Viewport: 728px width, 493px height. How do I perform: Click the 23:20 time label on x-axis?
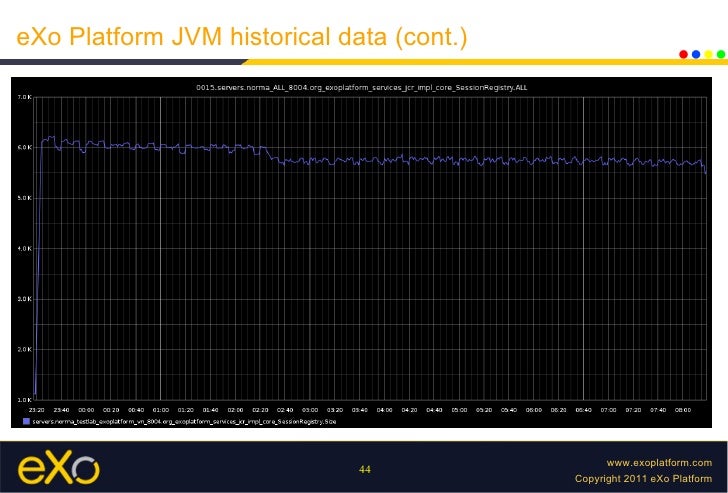pyautogui.click(x=36, y=410)
